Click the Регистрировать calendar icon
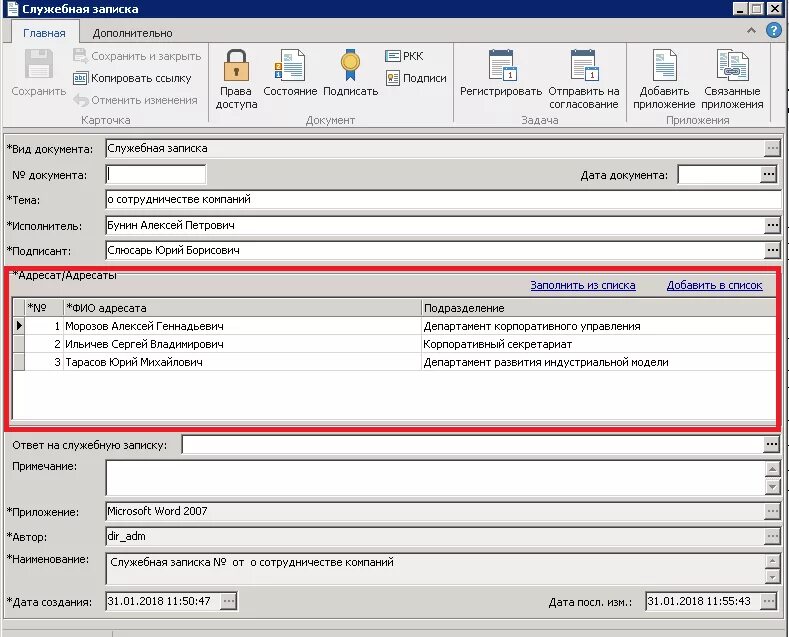The height and width of the screenshot is (637, 789). click(502, 65)
